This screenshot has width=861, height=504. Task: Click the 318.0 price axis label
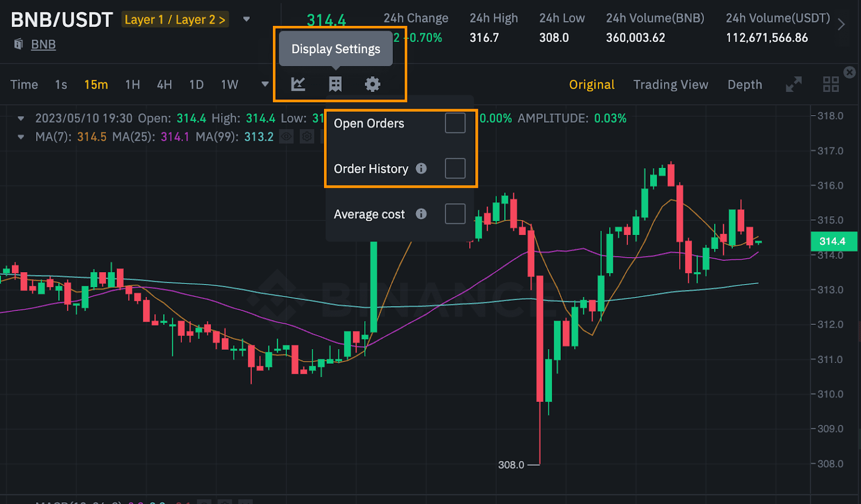click(x=830, y=116)
